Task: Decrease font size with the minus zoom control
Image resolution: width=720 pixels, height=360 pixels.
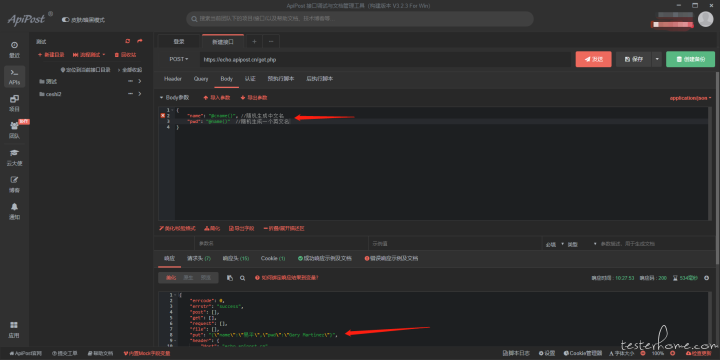Action: pos(643,354)
